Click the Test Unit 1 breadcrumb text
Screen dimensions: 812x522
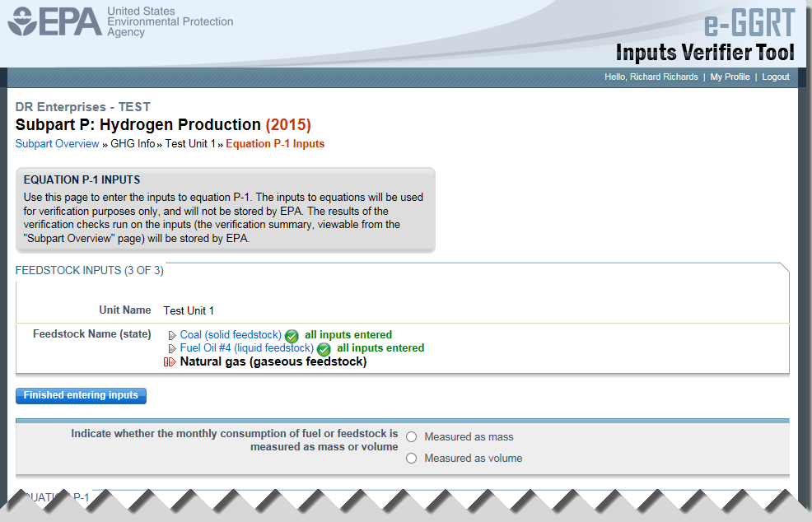click(x=190, y=144)
